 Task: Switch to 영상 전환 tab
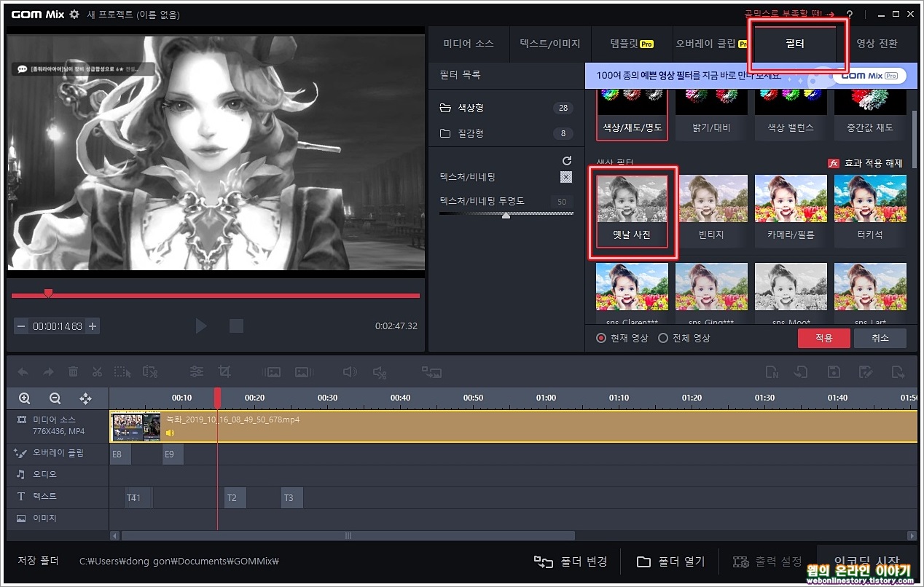(877, 44)
